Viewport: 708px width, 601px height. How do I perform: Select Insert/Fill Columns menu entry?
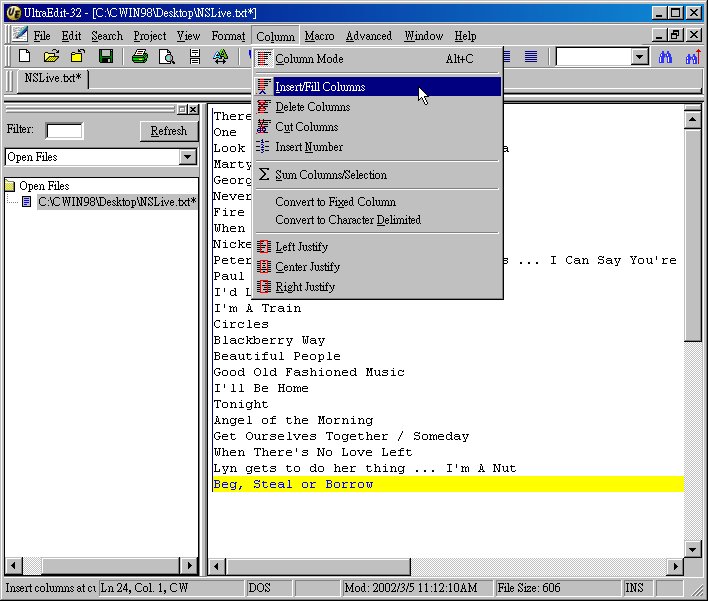click(x=377, y=87)
